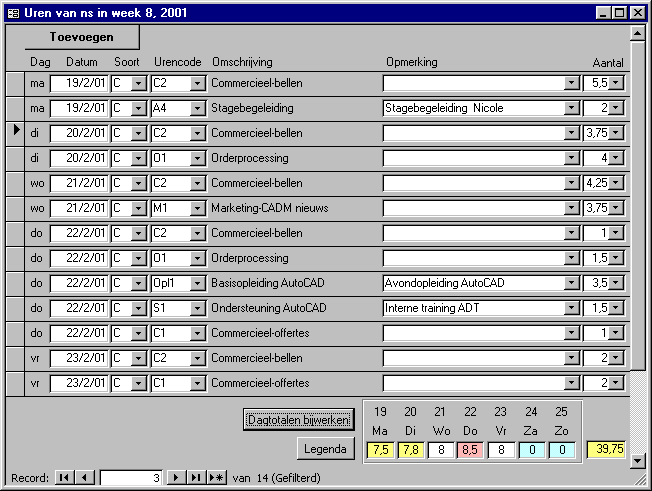Click the text Ondersteuning AutoCAD

pyautogui.click(x=269, y=308)
